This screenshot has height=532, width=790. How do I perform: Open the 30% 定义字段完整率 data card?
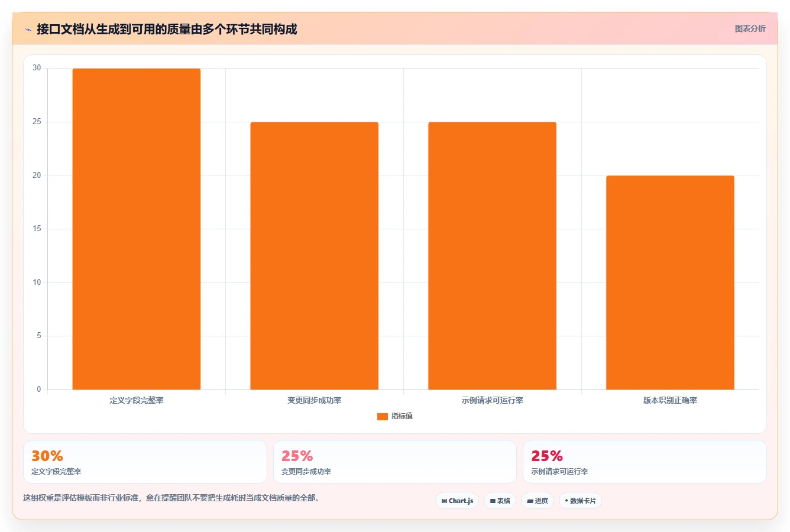[145, 462]
